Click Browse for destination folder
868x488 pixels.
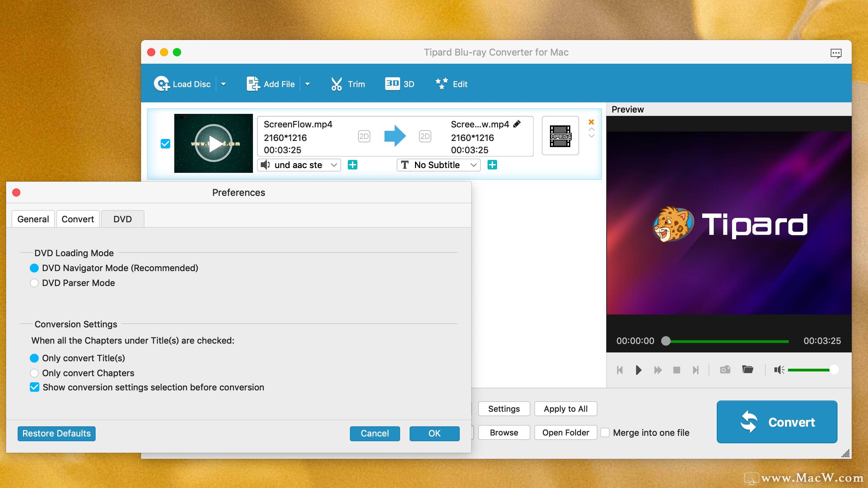504,432
